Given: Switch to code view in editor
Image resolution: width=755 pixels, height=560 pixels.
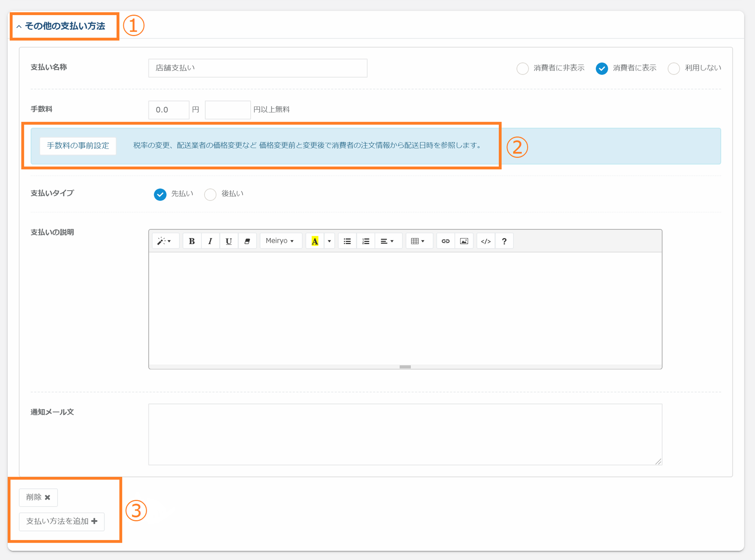Looking at the screenshot, I should (x=486, y=241).
